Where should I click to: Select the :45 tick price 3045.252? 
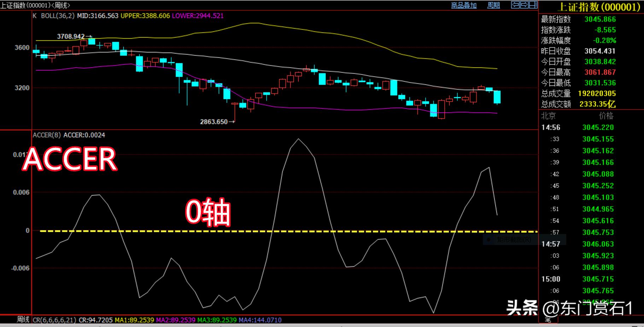pos(598,186)
